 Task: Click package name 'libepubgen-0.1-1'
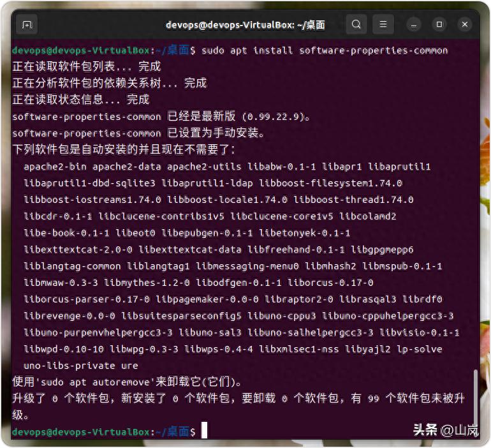point(207,233)
